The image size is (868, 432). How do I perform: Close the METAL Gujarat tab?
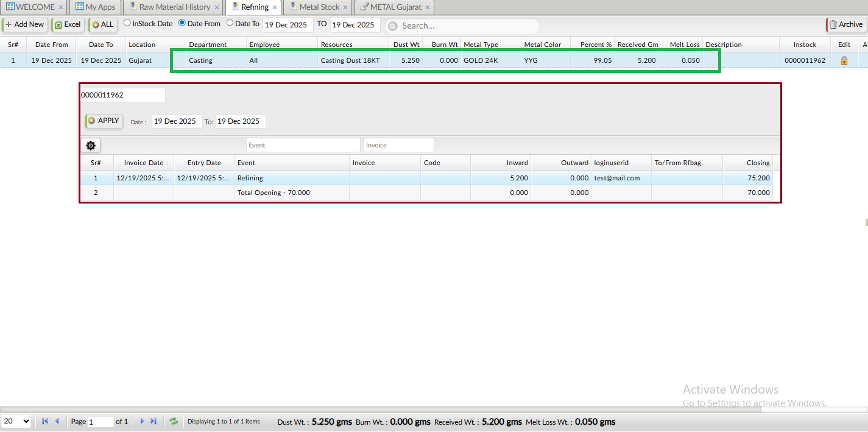coord(428,8)
